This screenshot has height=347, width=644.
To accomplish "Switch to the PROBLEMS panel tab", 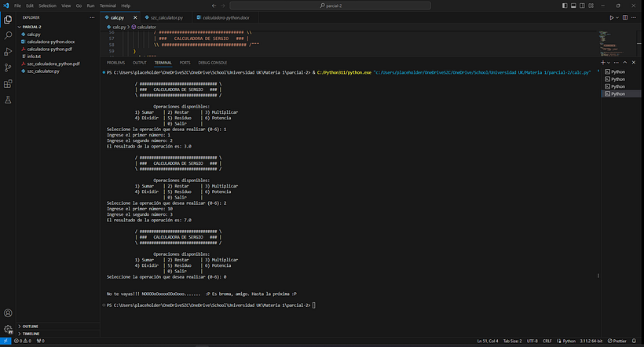I will (x=115, y=63).
